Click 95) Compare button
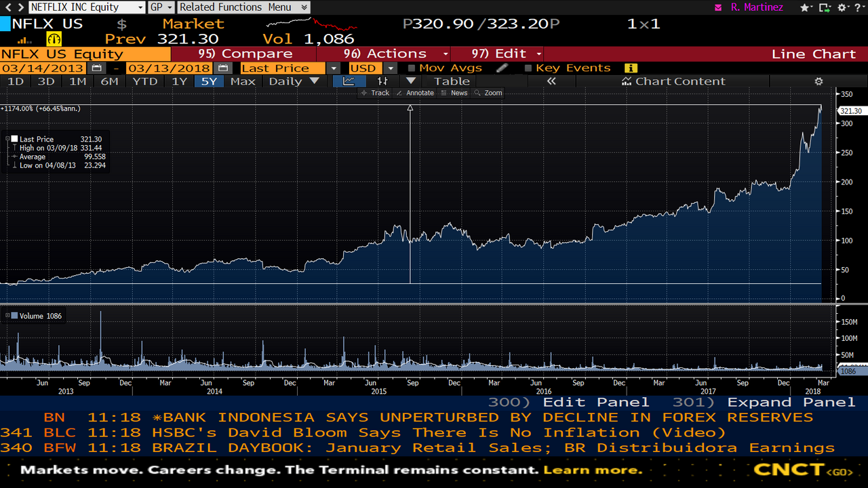The image size is (868, 488). 245,54
